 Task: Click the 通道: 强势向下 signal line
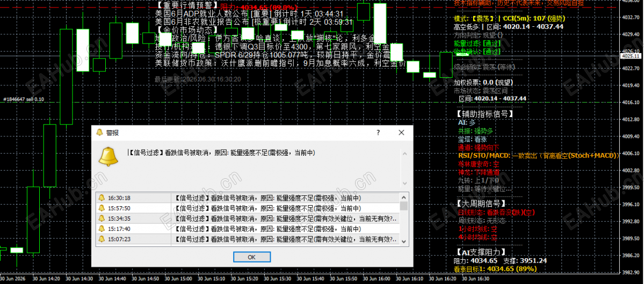tap(479, 147)
